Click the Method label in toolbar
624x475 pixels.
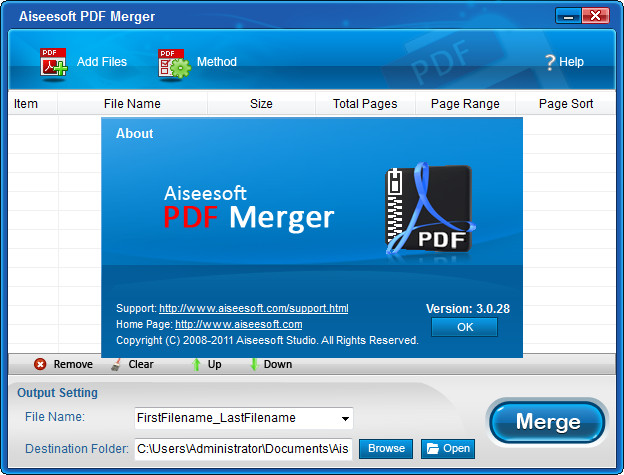tap(216, 62)
